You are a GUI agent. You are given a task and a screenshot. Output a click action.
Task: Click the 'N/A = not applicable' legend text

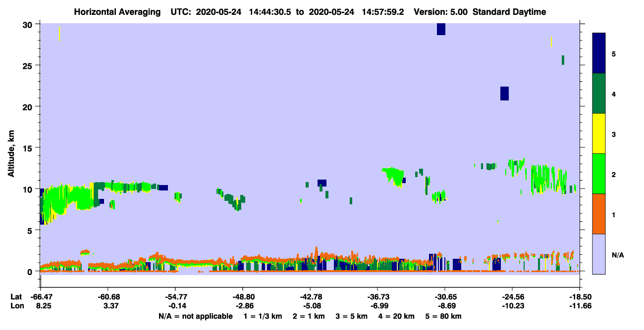pyautogui.click(x=195, y=316)
